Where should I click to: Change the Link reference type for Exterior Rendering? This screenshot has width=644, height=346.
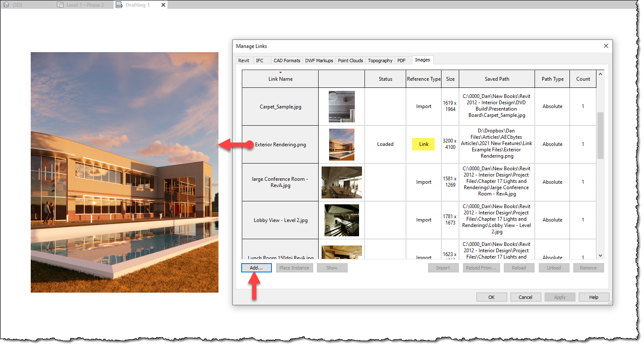423,144
